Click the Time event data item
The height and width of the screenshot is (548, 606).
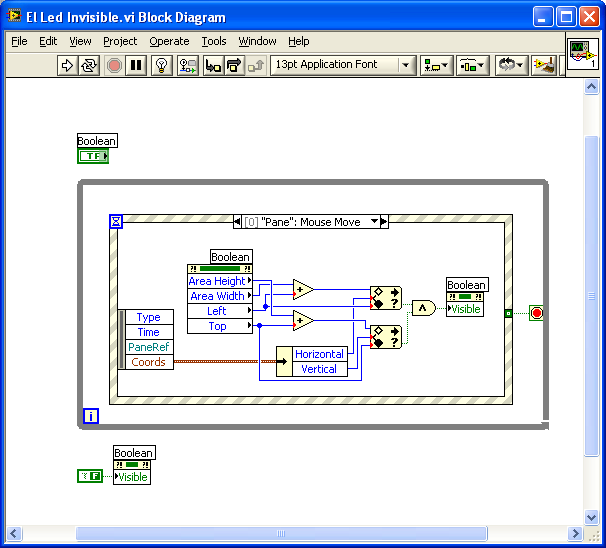pos(149,332)
